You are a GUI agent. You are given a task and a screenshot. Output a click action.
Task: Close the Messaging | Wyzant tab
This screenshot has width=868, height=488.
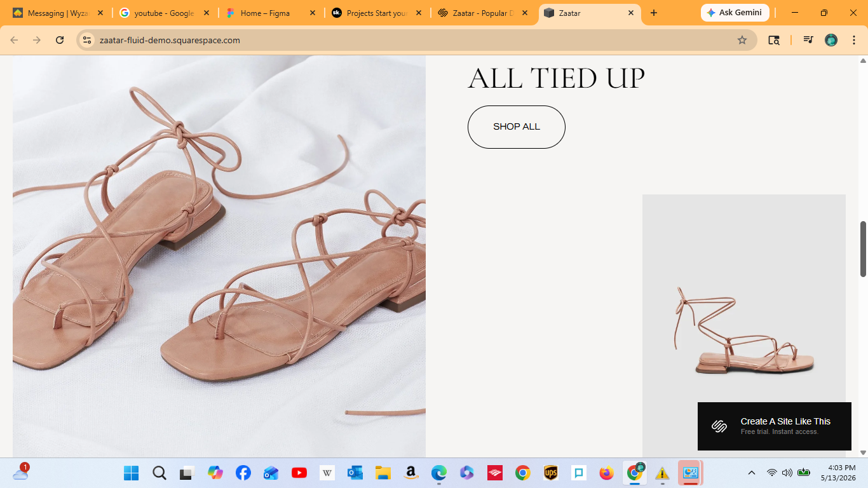tap(100, 13)
